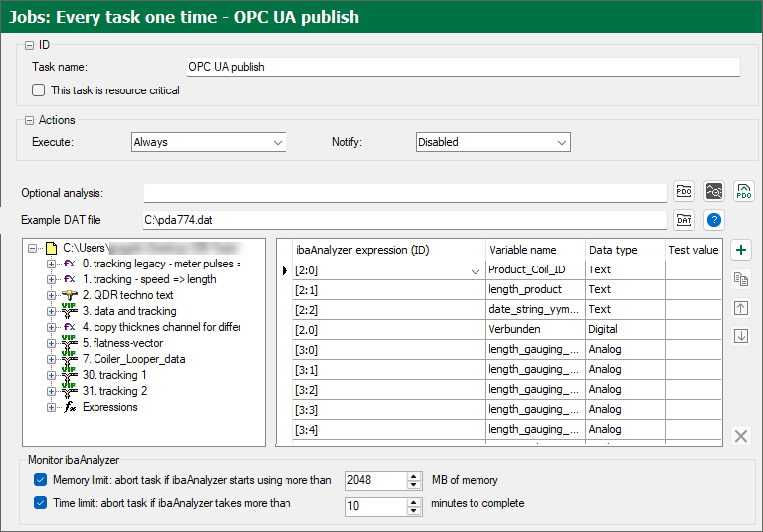Select the date_string_yym... cell
The height and width of the screenshot is (532, 763).
[535, 310]
